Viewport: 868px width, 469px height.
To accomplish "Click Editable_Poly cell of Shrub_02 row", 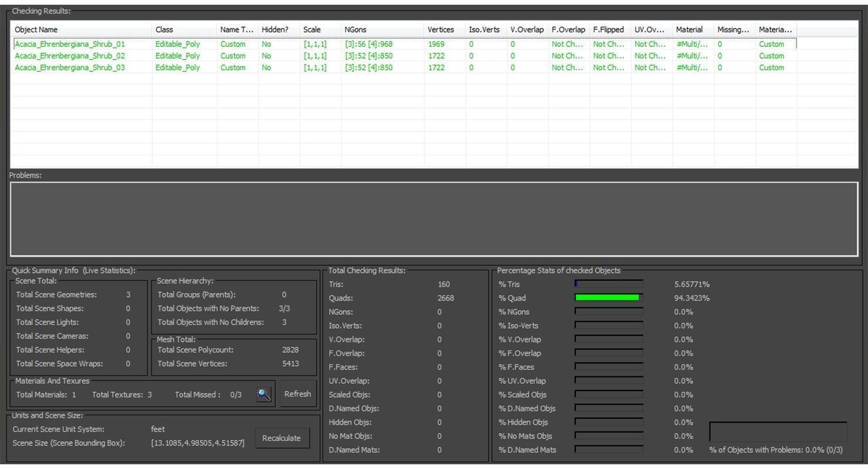I will pos(178,56).
